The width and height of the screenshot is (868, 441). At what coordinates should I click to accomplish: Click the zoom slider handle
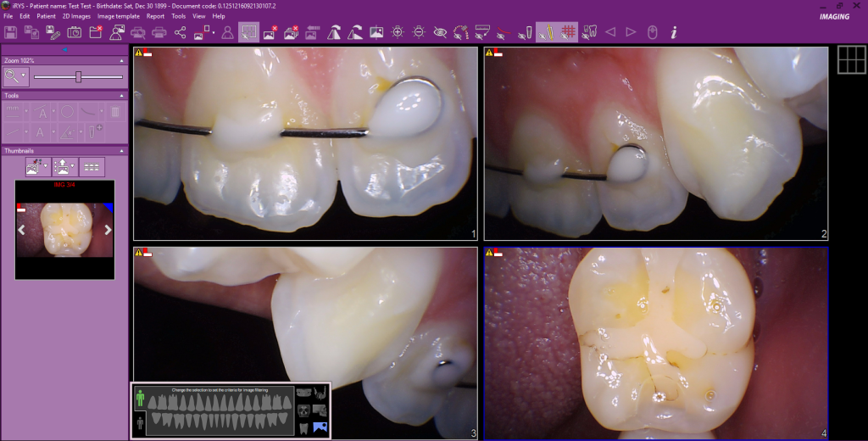[78, 76]
